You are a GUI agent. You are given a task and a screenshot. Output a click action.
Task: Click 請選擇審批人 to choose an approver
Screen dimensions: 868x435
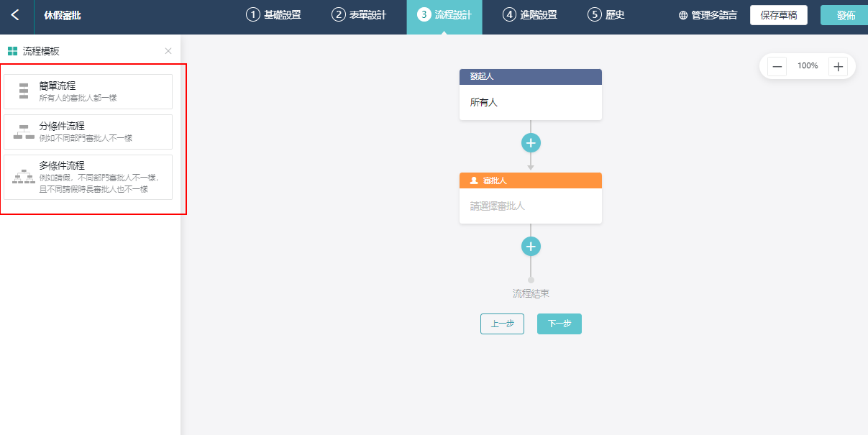pyautogui.click(x=531, y=206)
